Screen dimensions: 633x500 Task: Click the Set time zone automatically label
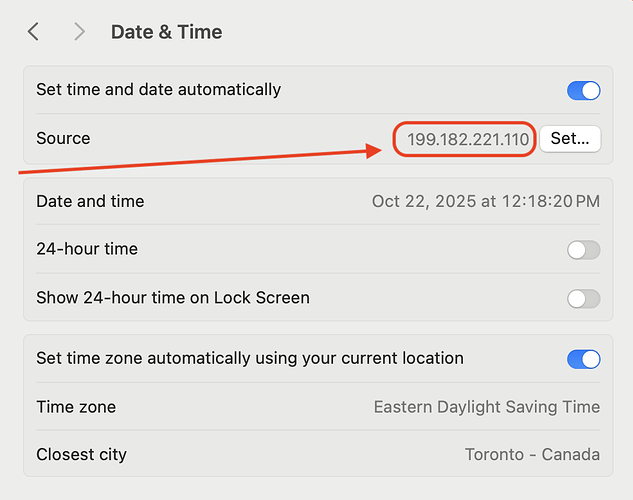click(249, 358)
